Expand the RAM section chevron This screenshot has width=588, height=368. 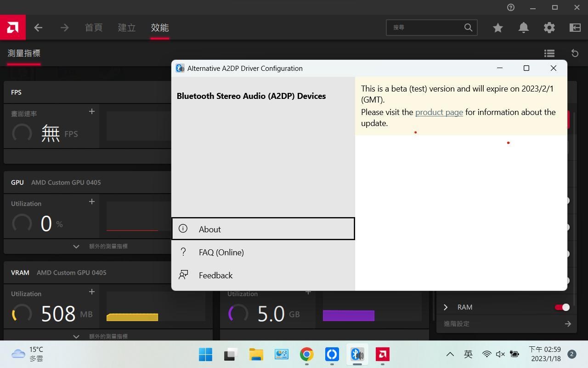point(445,307)
